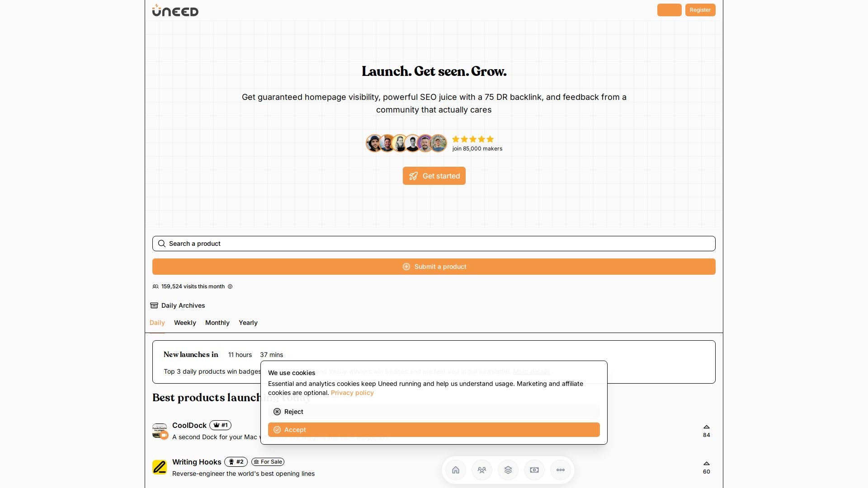Switch to the Weekly tab

pyautogui.click(x=185, y=323)
